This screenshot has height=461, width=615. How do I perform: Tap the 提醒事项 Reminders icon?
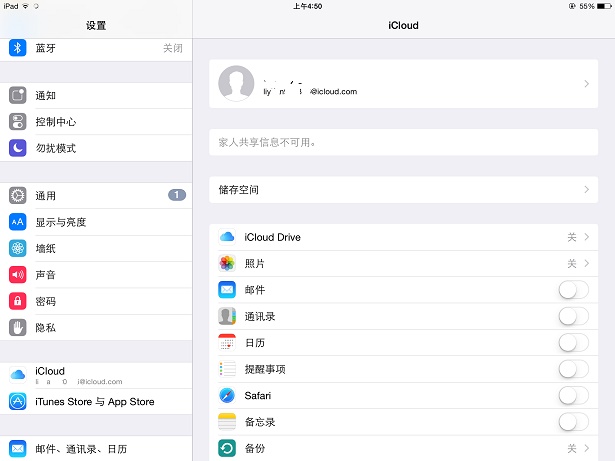pos(227,369)
